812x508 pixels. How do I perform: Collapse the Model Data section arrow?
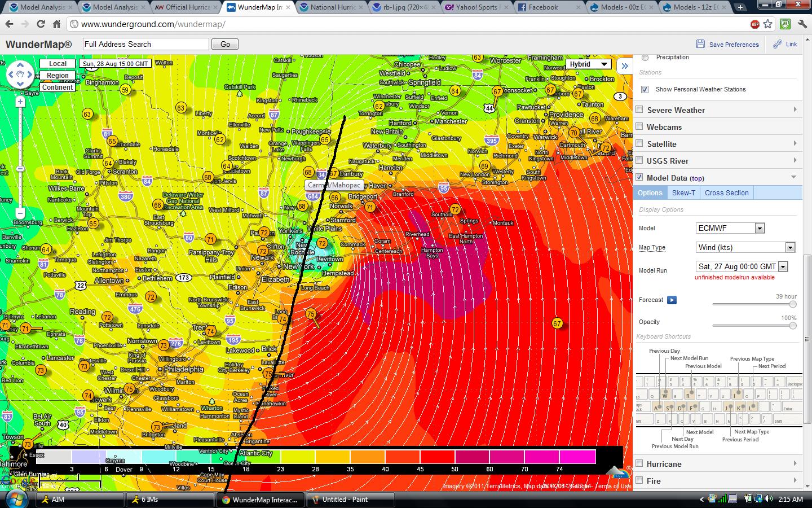pos(794,177)
